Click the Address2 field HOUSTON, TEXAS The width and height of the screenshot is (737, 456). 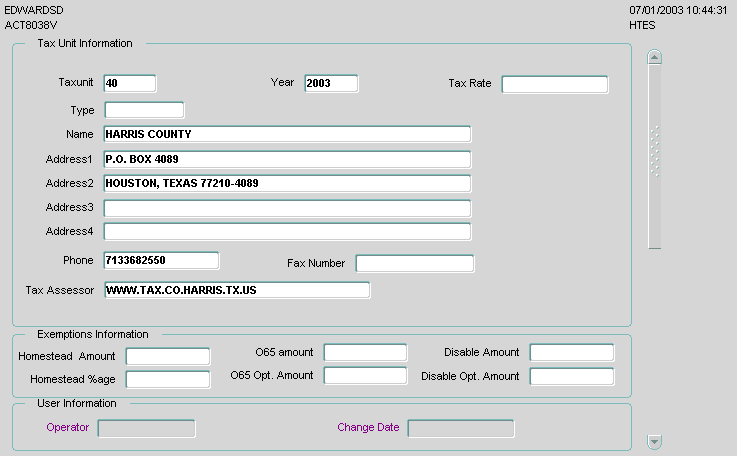[x=287, y=183]
